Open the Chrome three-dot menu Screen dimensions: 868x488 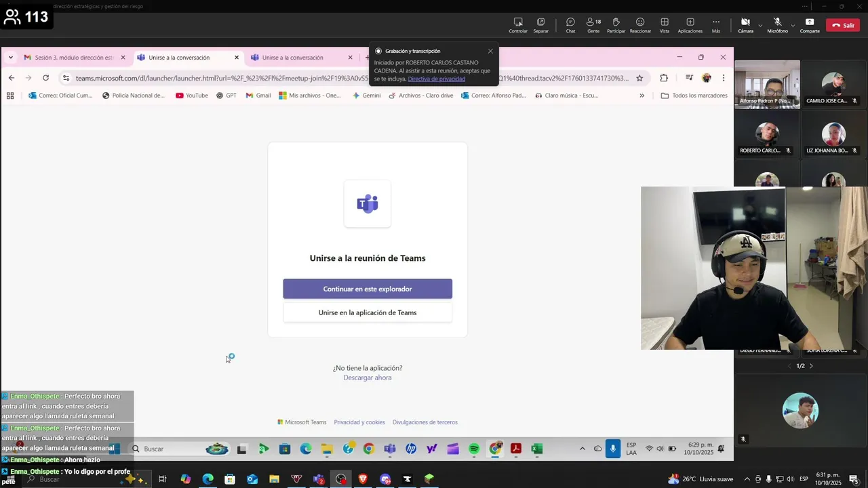tap(724, 78)
